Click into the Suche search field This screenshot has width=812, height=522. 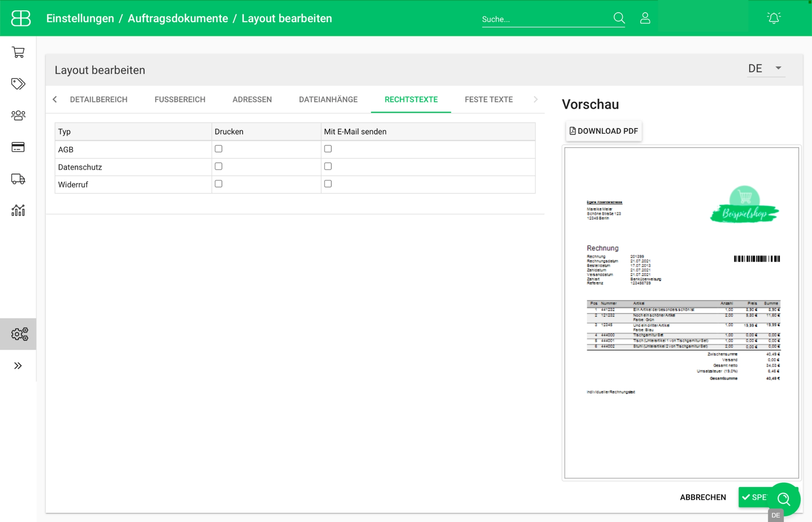546,19
